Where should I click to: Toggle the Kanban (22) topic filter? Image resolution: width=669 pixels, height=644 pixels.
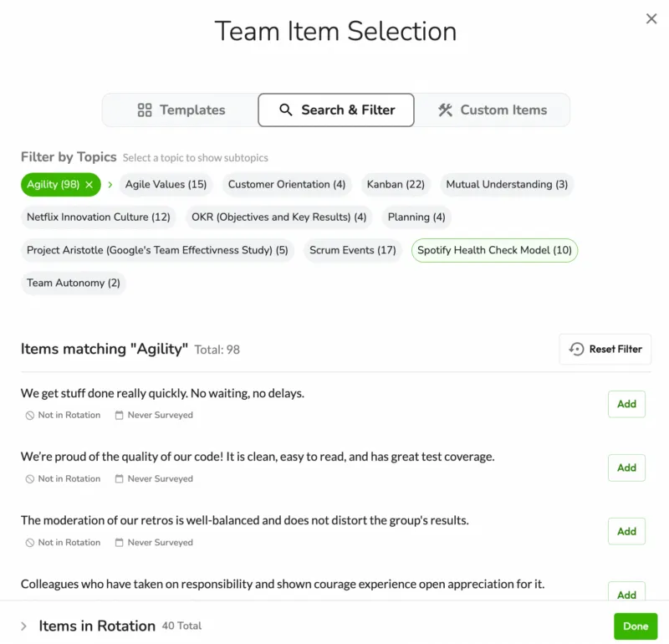[x=396, y=185]
